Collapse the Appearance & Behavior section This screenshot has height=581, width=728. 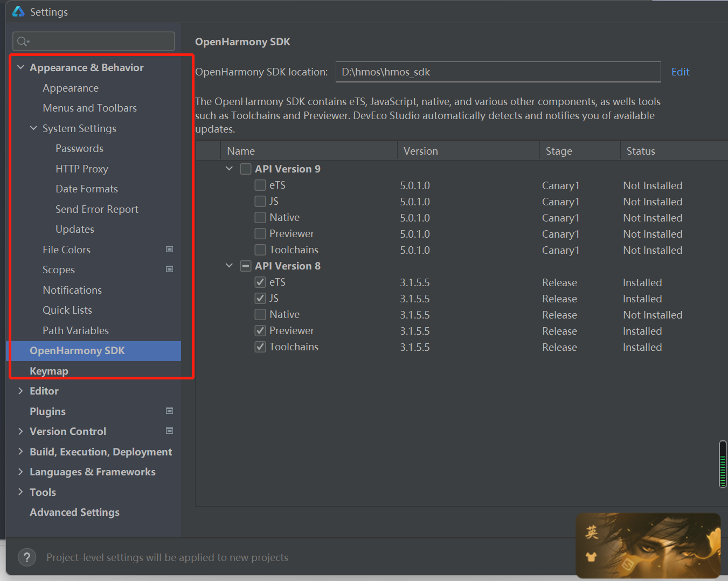coord(20,67)
